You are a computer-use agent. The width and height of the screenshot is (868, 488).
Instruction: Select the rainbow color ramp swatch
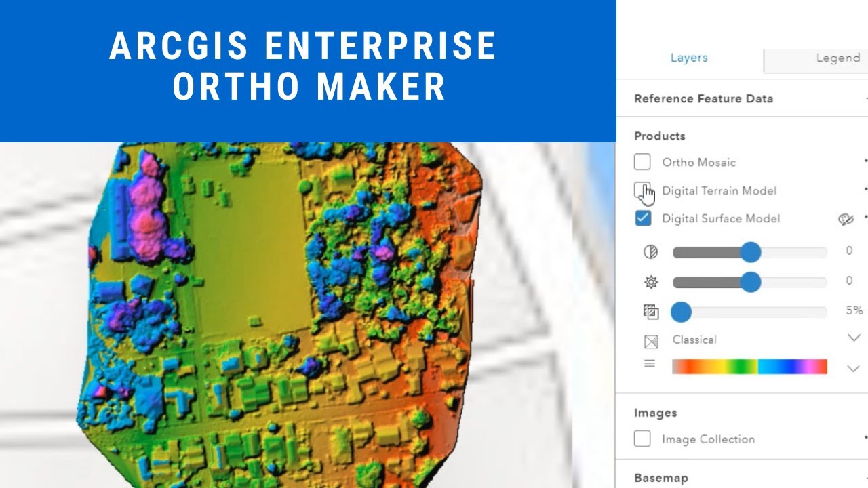[x=749, y=367]
